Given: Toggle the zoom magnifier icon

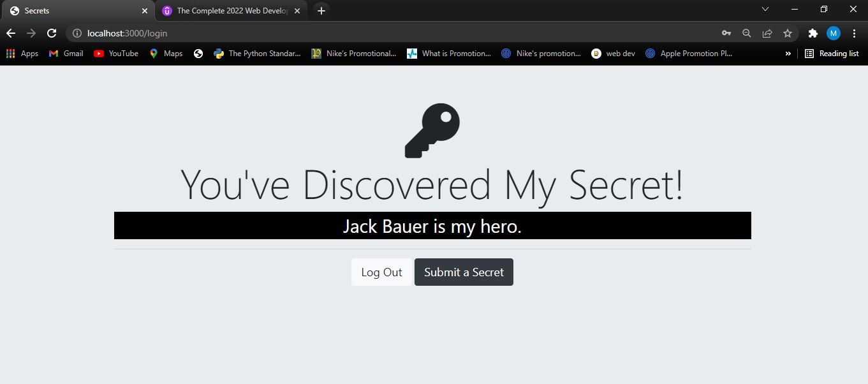Looking at the screenshot, I should coord(746,33).
